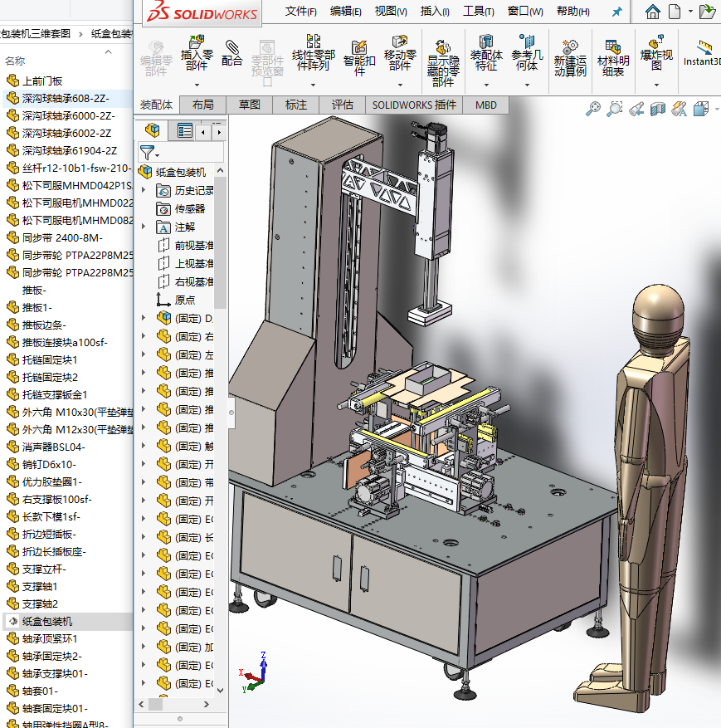
Task: Click the Open Document folder icon
Action: (707, 12)
